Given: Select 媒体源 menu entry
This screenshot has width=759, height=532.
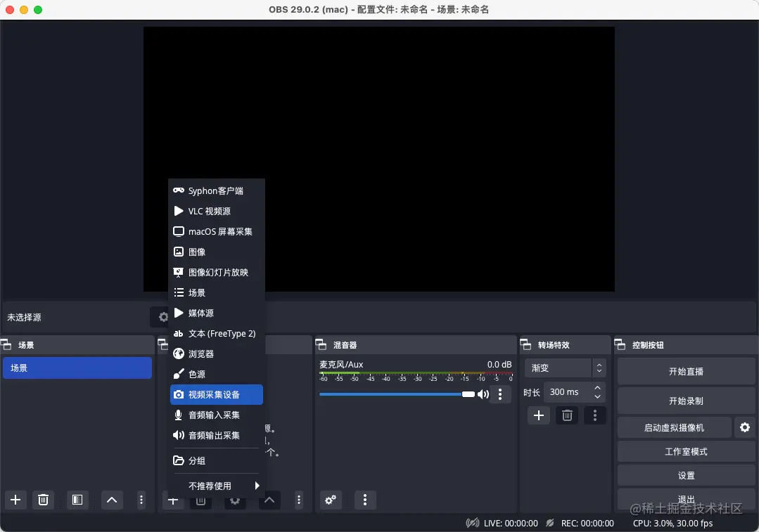Looking at the screenshot, I should pyautogui.click(x=217, y=313).
